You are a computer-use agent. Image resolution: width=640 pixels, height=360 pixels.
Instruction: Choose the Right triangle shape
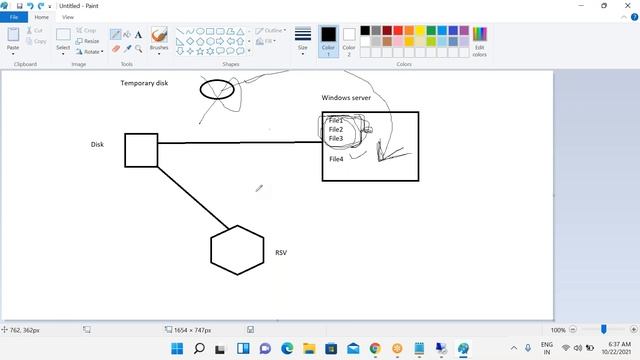[x=180, y=41]
